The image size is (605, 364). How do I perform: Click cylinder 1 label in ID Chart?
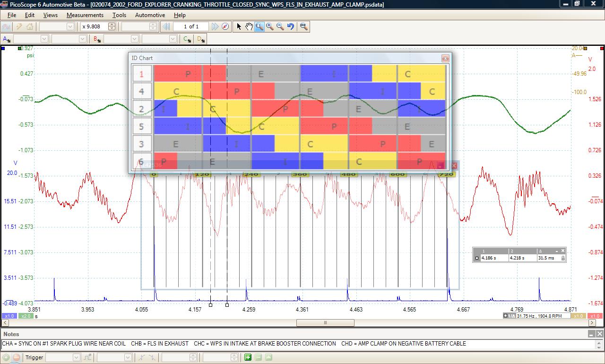click(x=141, y=74)
